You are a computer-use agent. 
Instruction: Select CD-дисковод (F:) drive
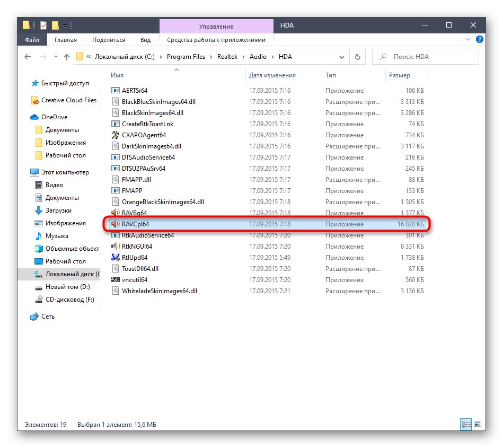65,300
